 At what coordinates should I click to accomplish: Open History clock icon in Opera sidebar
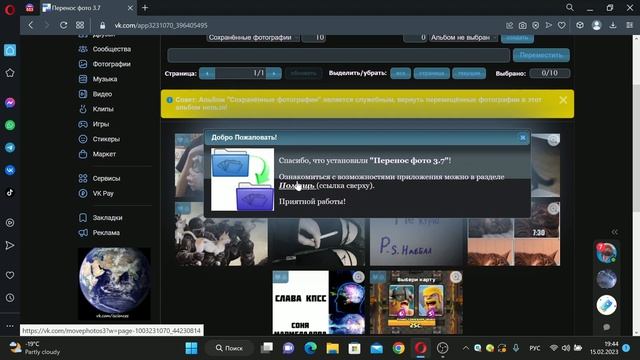[10, 298]
